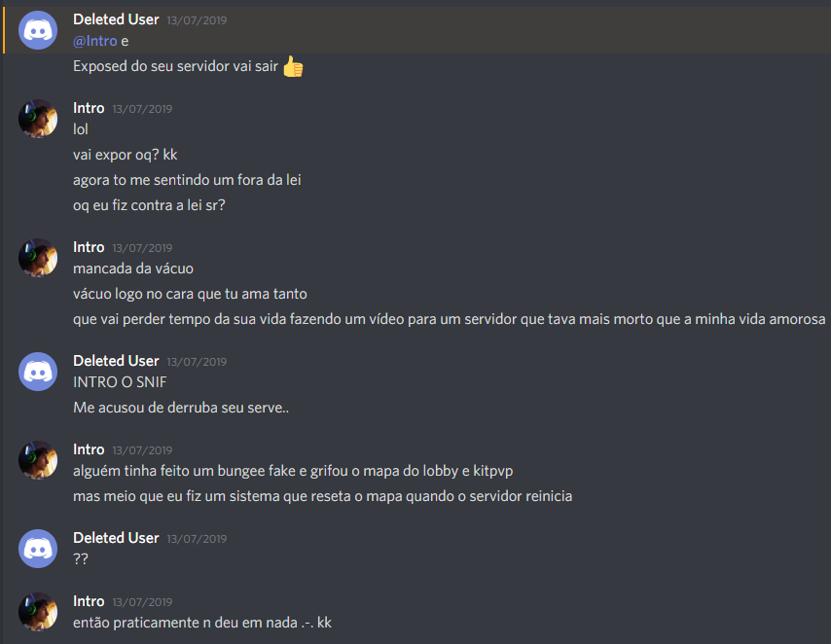This screenshot has width=831, height=644.
Task: Click the message 'vai expor oq? kk'
Action: point(126,155)
